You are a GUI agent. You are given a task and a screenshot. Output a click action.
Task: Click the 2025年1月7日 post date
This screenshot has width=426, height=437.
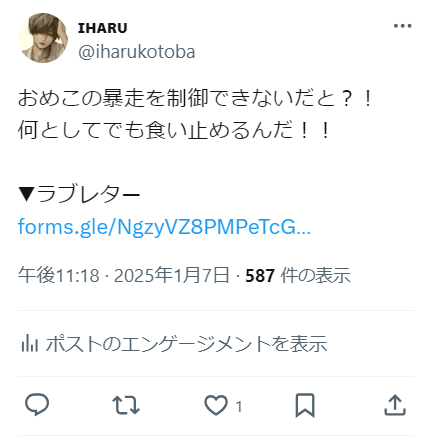(172, 276)
